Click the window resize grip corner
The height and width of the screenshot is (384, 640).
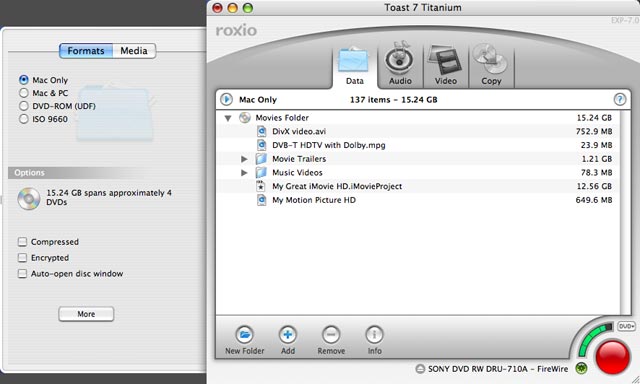point(635,379)
